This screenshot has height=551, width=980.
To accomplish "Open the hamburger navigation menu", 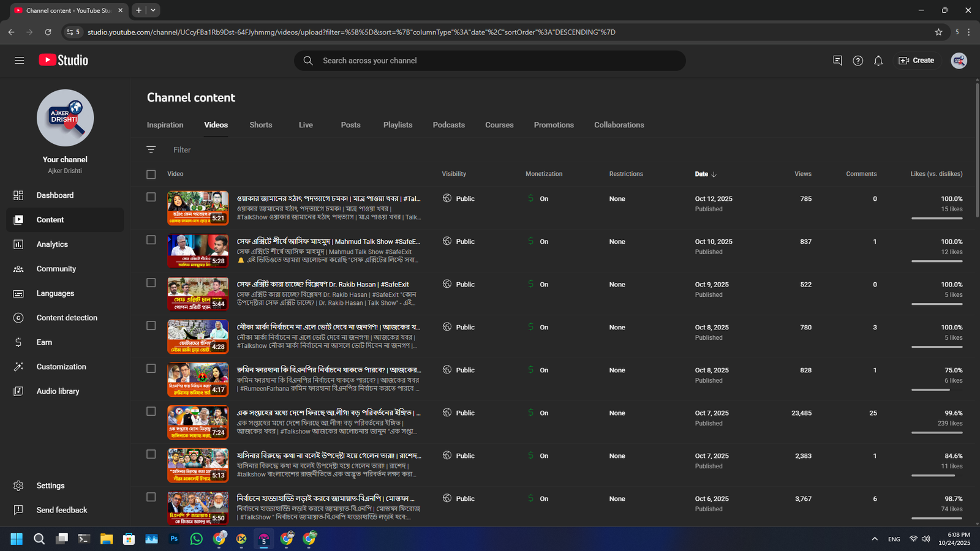I will point(19,60).
